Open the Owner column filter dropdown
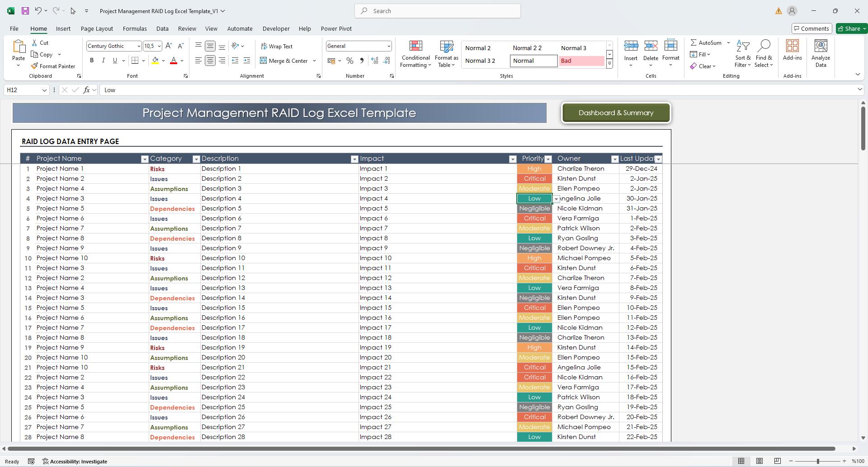868x467 pixels. 615,159
